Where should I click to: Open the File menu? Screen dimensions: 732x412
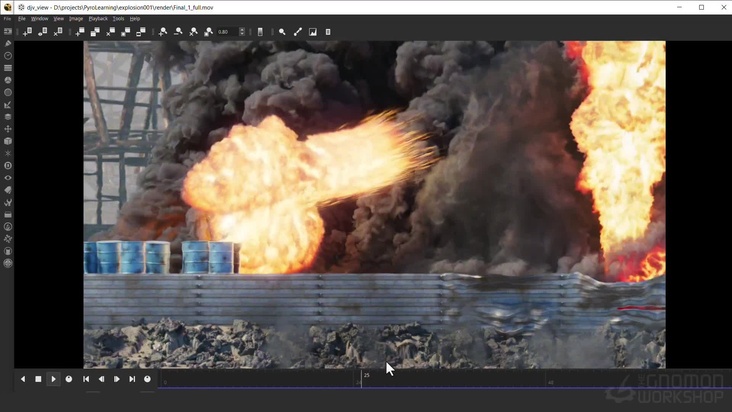tap(22, 19)
